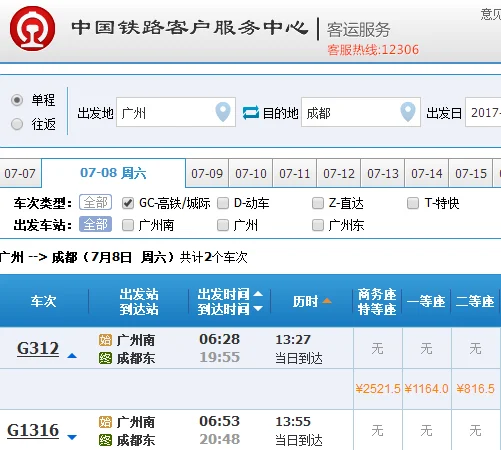Click G312 first class 无 cell

tap(426, 348)
